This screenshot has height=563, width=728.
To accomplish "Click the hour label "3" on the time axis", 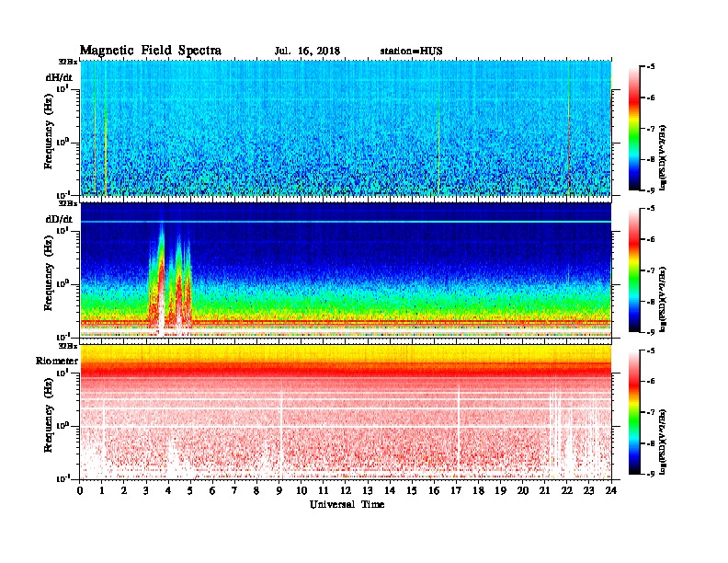I will [x=147, y=490].
